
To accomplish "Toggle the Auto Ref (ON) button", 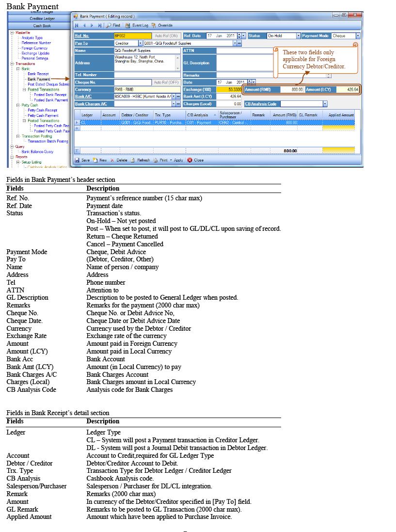I will pos(167,36).
